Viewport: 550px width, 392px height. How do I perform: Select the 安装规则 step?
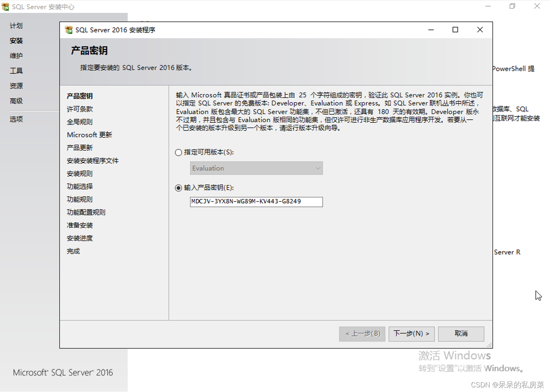(80, 174)
